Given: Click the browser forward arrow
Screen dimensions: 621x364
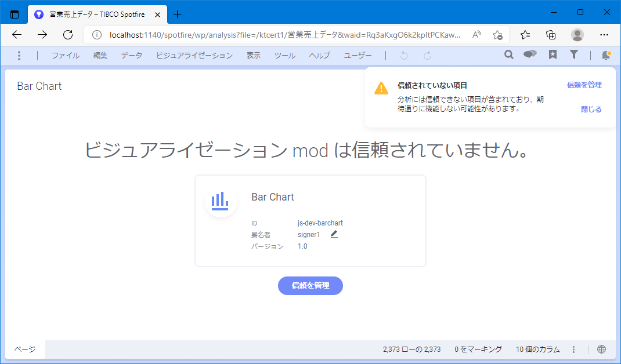Looking at the screenshot, I should point(42,35).
